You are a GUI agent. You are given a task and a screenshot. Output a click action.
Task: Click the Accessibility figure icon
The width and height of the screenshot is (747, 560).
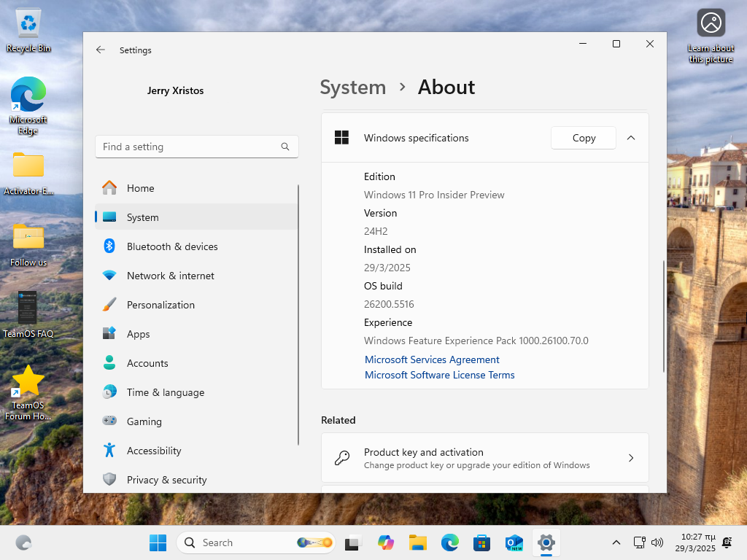pos(109,450)
